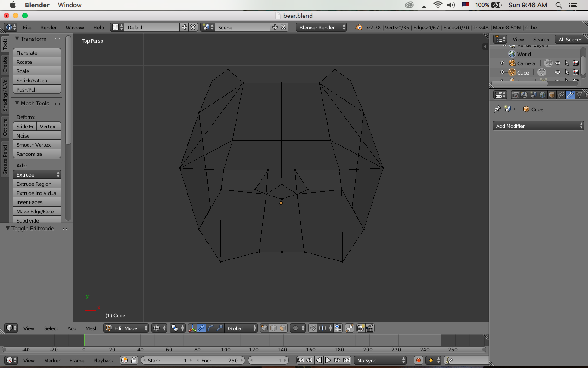
Task: Switch to the Shading / UVs tab
Action: click(5, 95)
